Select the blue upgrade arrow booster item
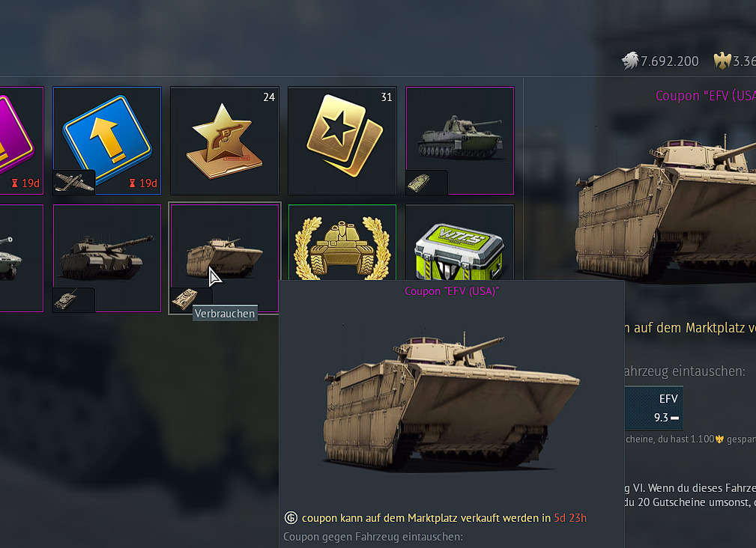Image resolution: width=756 pixels, height=548 pixels. point(107,141)
